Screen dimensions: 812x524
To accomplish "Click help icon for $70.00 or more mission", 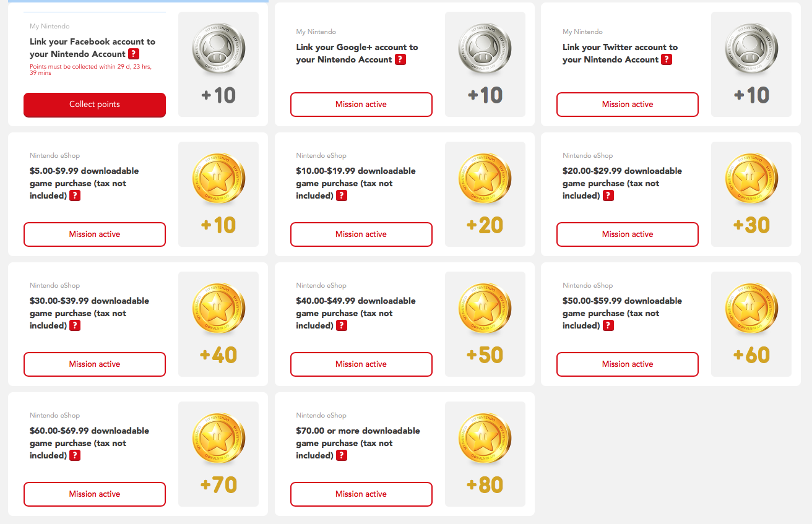I will [342, 455].
